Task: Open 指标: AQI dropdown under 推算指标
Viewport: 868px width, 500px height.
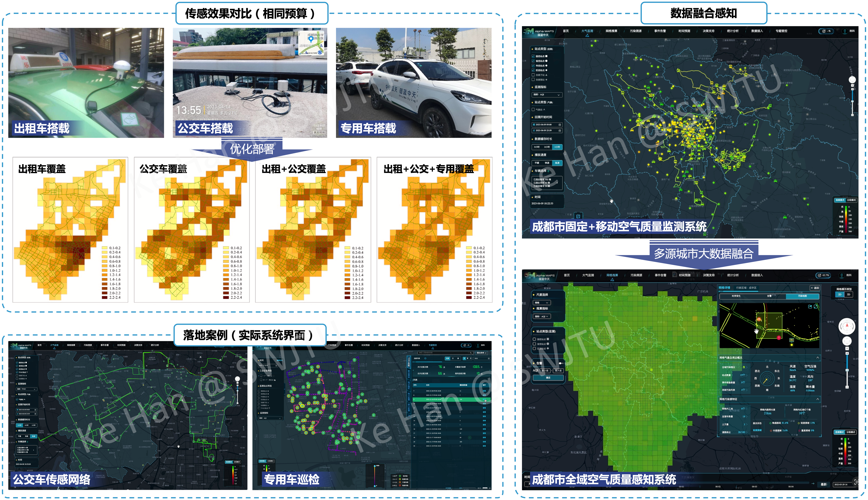Action: [x=542, y=317]
